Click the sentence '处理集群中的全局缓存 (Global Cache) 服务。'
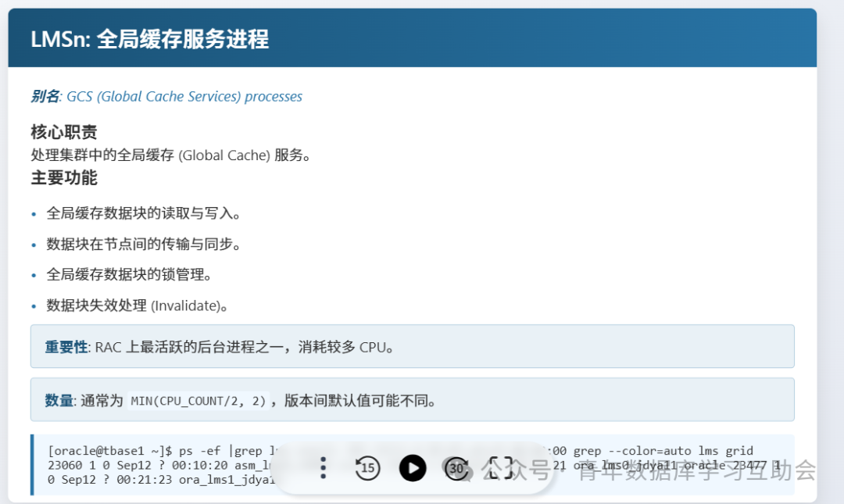Image resolution: width=844 pixels, height=504 pixels. 170,155
